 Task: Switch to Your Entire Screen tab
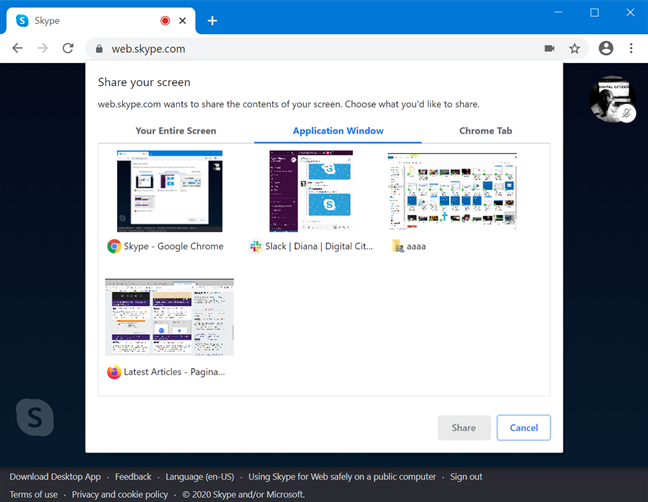[x=176, y=131]
